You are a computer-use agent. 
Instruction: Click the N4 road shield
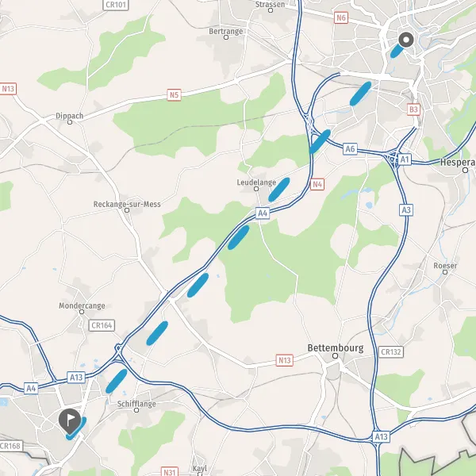pyautogui.click(x=317, y=184)
